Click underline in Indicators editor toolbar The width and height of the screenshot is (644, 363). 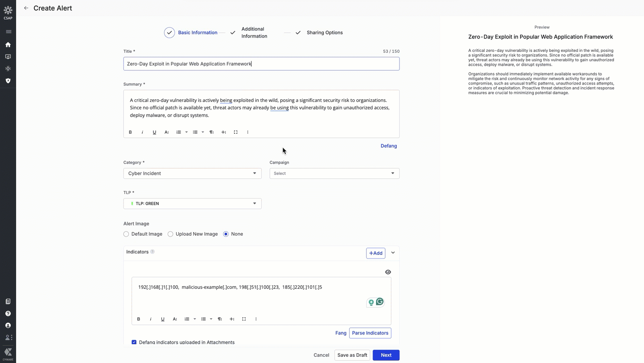click(x=163, y=319)
